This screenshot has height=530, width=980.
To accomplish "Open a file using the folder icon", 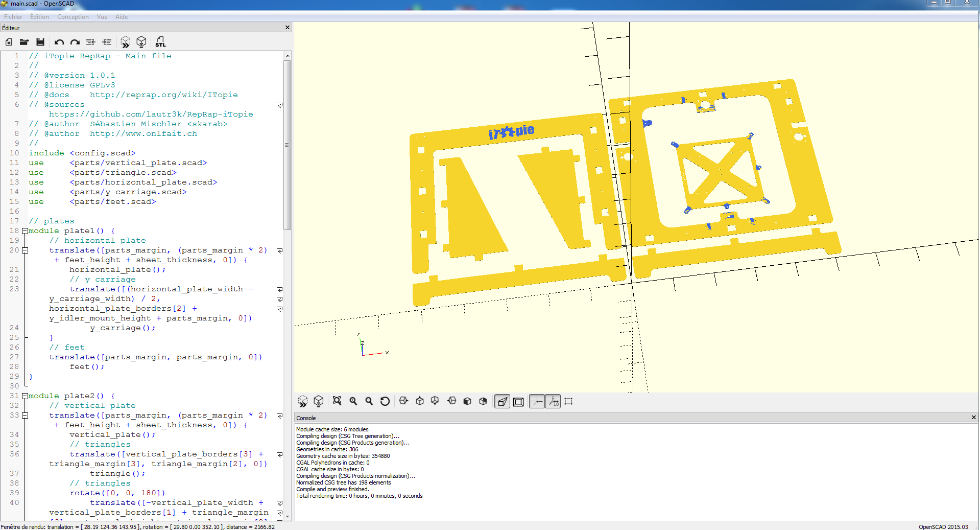I will [x=24, y=42].
